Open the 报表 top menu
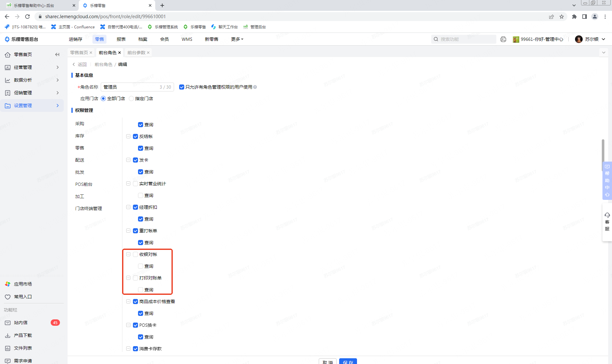This screenshot has height=364, width=612. click(x=121, y=39)
